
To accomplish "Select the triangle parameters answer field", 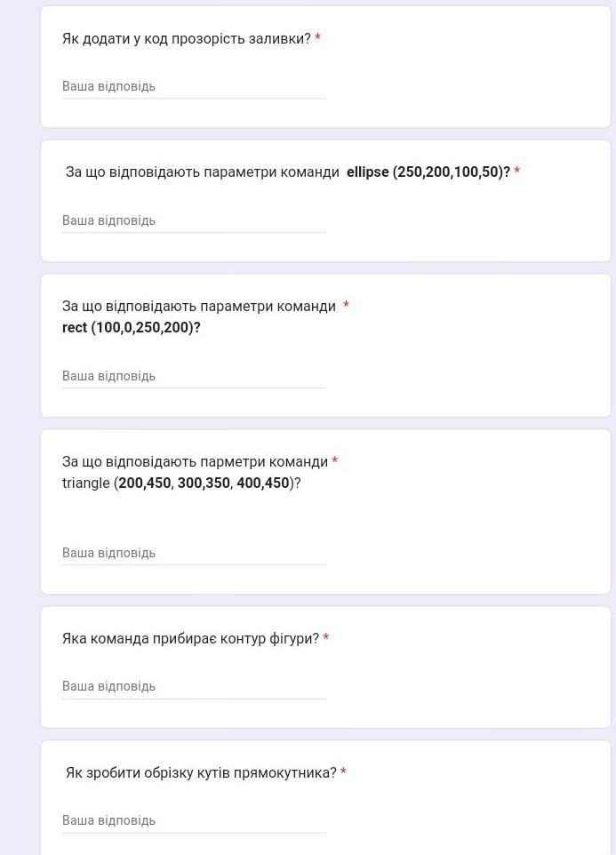I will [193, 553].
